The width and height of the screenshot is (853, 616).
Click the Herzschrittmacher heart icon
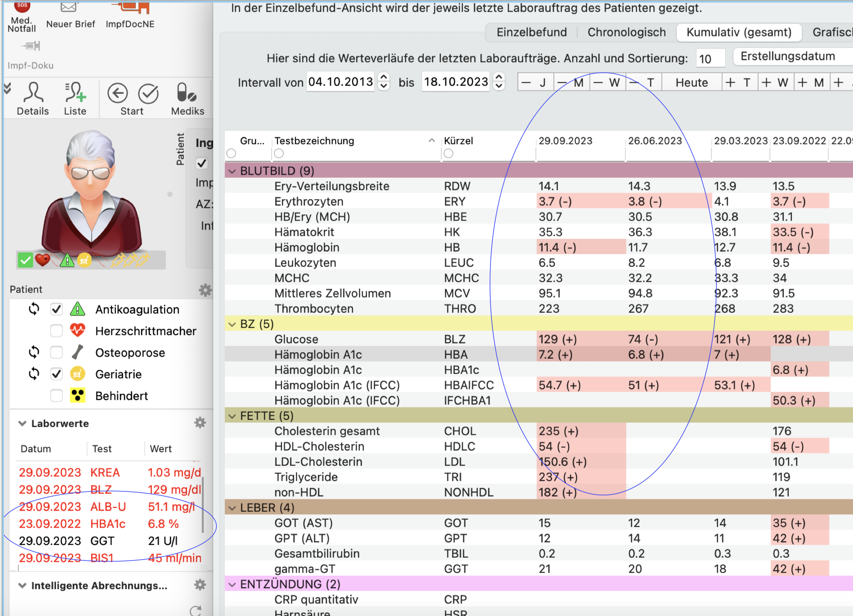point(77,330)
